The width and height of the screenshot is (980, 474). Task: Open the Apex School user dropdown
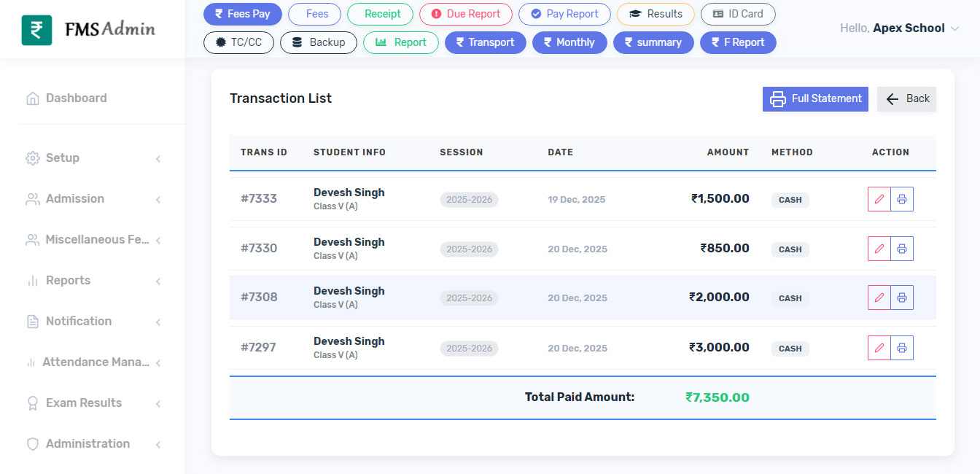pyautogui.click(x=900, y=28)
